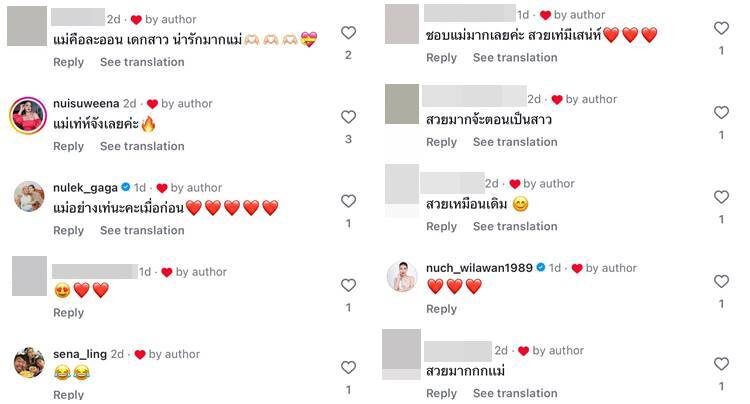Reply to nuisuweena's comment
Viewport: 750px width, 404px height.
[x=68, y=146]
